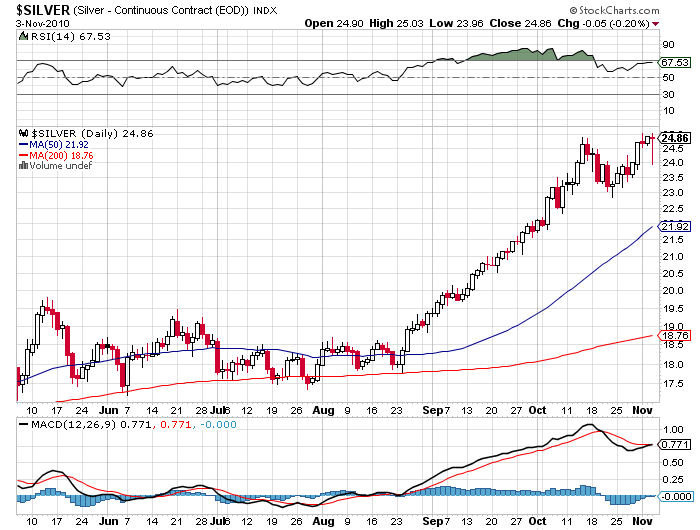This screenshot has height=530, width=700.
Task: Click the 18.0 price axis label
Action: click(x=672, y=365)
